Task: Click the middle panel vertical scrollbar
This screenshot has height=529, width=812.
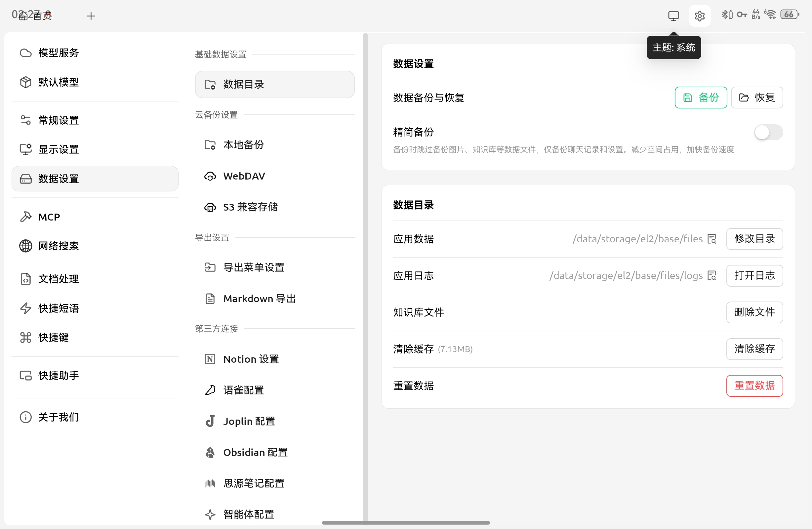Action: point(365,278)
